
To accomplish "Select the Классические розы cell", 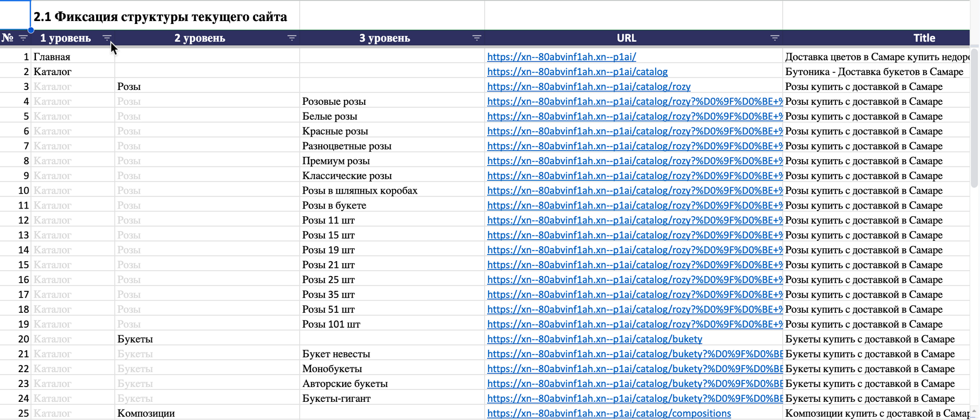I will (x=392, y=176).
